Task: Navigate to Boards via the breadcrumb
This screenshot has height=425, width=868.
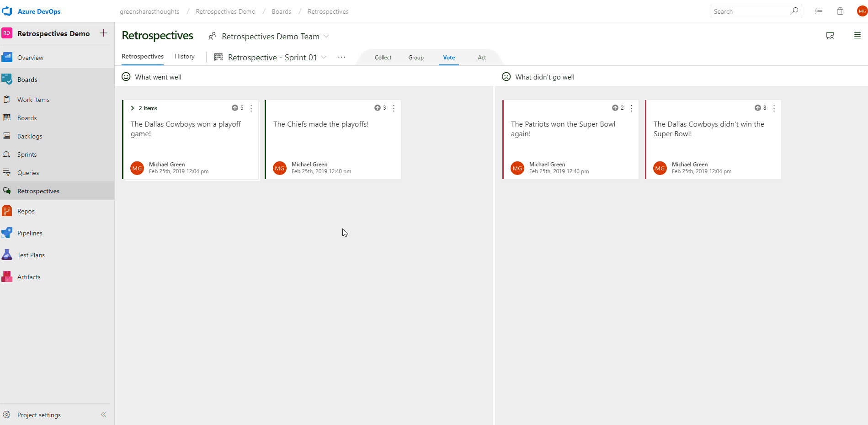Action: pos(281,11)
